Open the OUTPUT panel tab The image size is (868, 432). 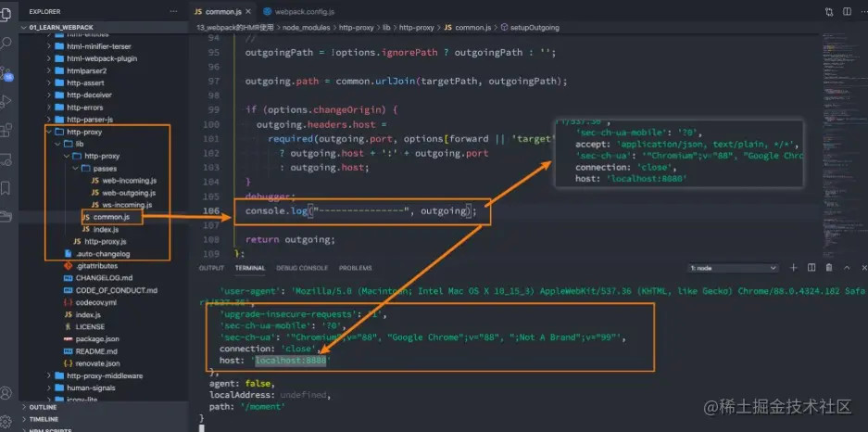coord(211,268)
